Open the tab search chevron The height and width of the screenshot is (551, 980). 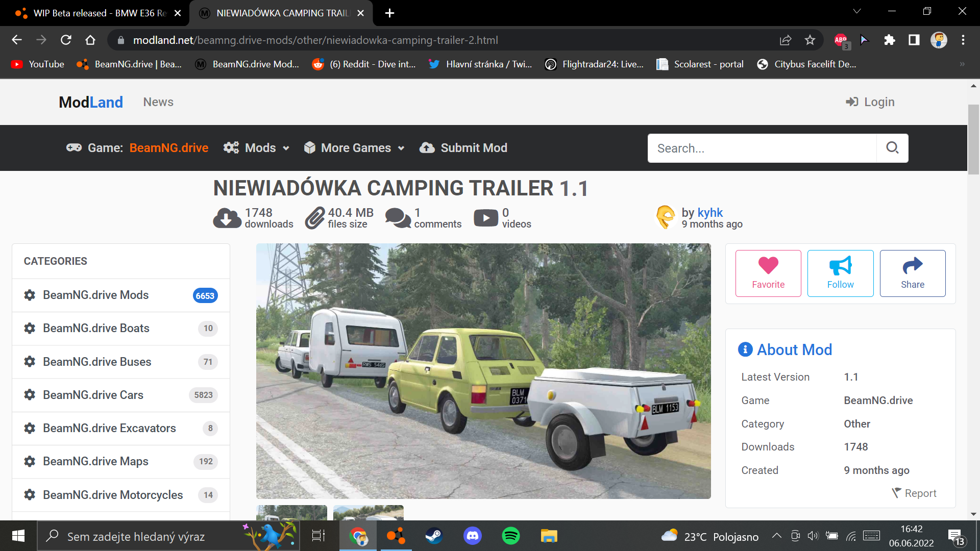click(857, 11)
